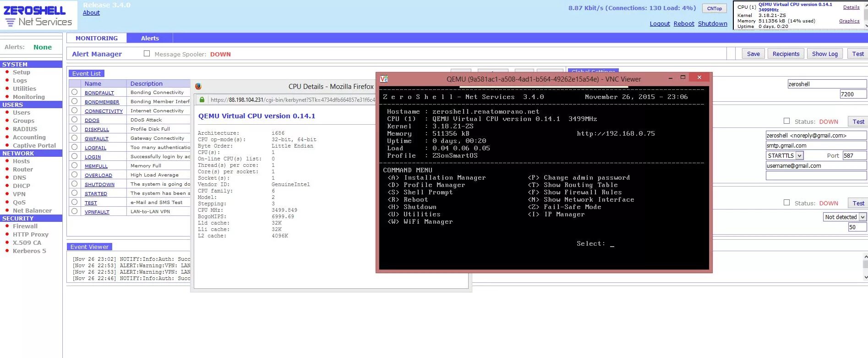Click the Save button

point(753,54)
